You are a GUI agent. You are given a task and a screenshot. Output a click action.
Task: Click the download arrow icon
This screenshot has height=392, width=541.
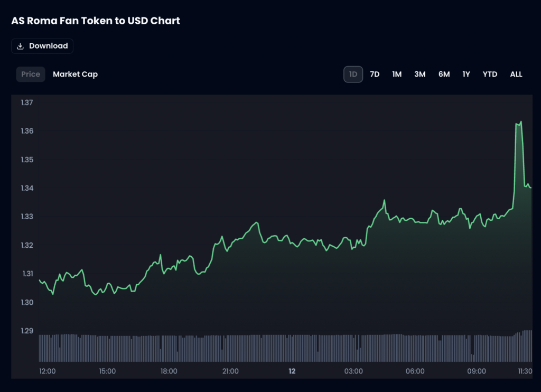[21, 46]
